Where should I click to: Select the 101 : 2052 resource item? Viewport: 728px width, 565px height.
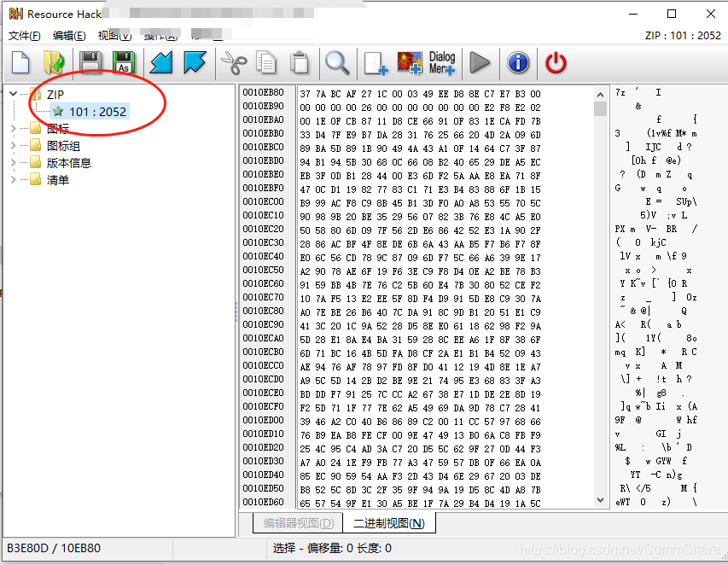(97, 112)
